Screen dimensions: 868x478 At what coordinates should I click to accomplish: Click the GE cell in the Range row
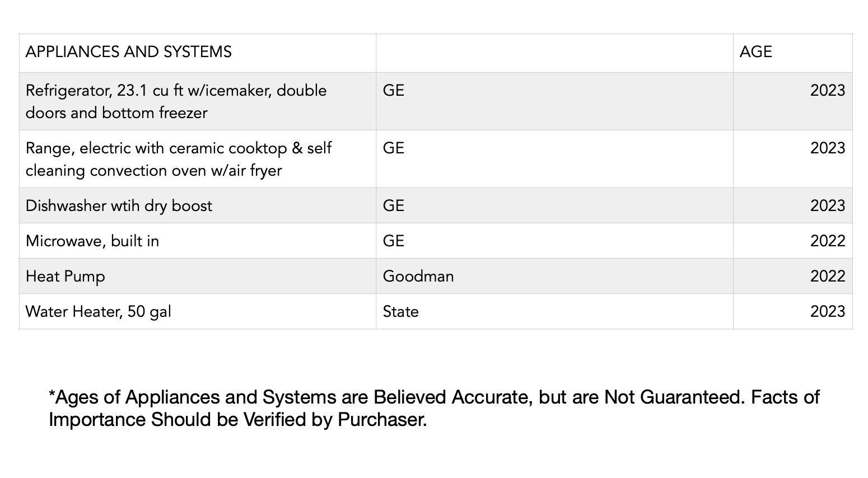pos(394,148)
